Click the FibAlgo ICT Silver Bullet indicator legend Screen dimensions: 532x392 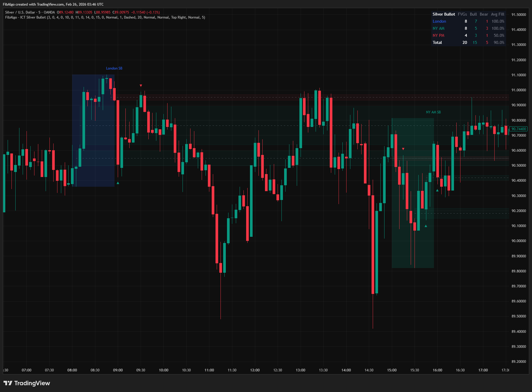[105, 17]
